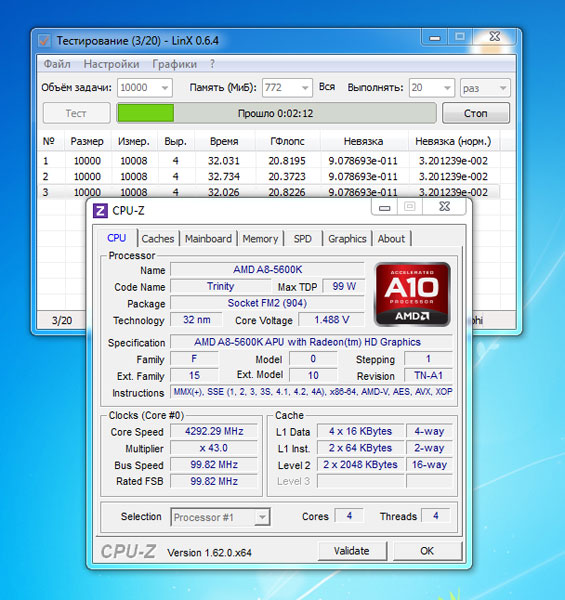Open the раз units dropdown

[503, 88]
